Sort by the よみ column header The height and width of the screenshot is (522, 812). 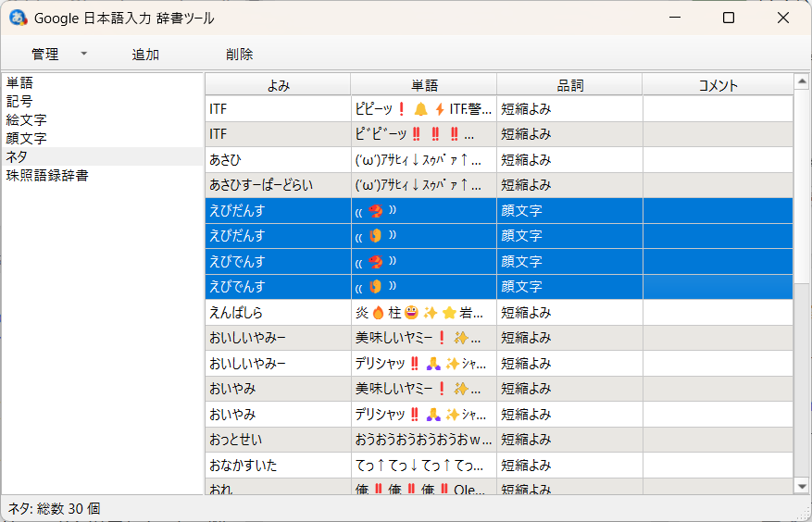[x=278, y=85]
